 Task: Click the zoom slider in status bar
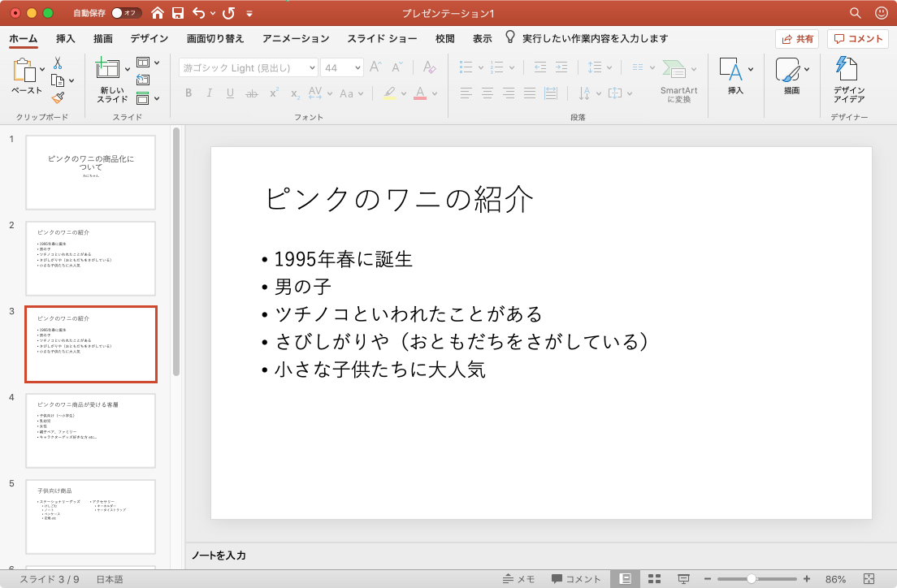pyautogui.click(x=752, y=578)
